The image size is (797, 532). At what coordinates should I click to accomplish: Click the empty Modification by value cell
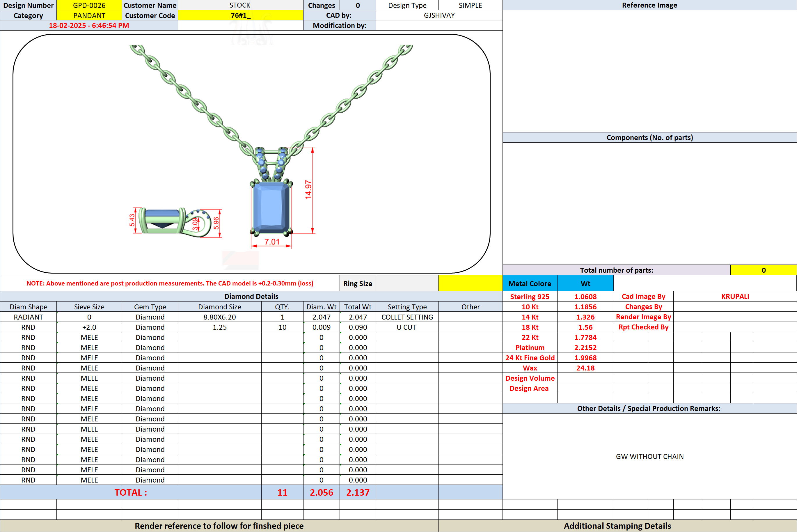coord(439,25)
